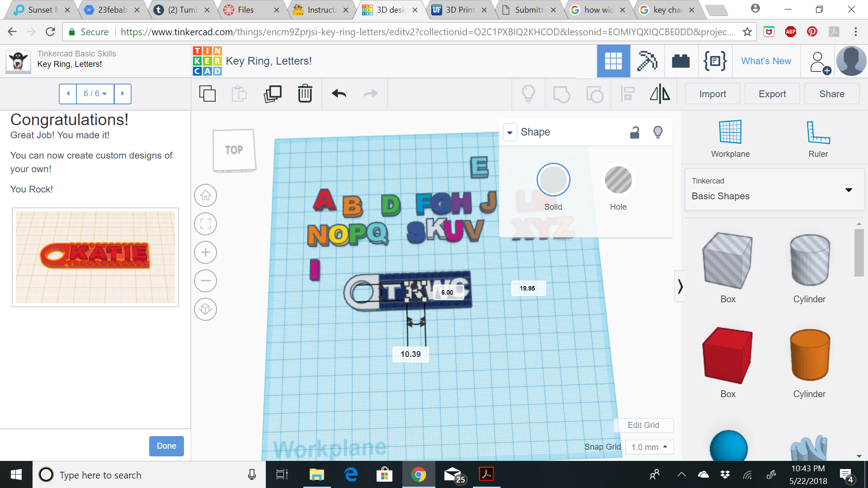868x488 pixels.
Task: Open the user profile avatar
Action: click(851, 61)
